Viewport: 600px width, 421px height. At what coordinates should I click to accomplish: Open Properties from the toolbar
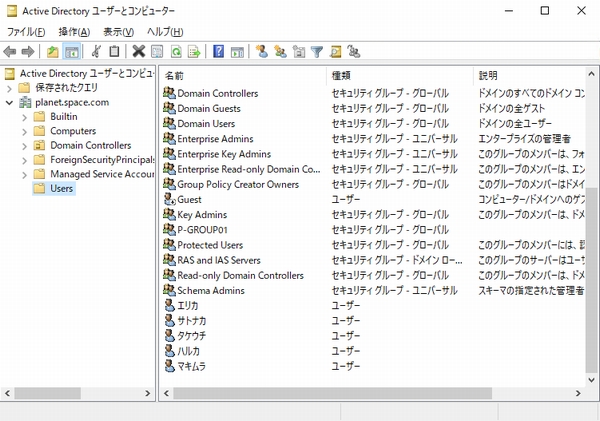click(157, 51)
